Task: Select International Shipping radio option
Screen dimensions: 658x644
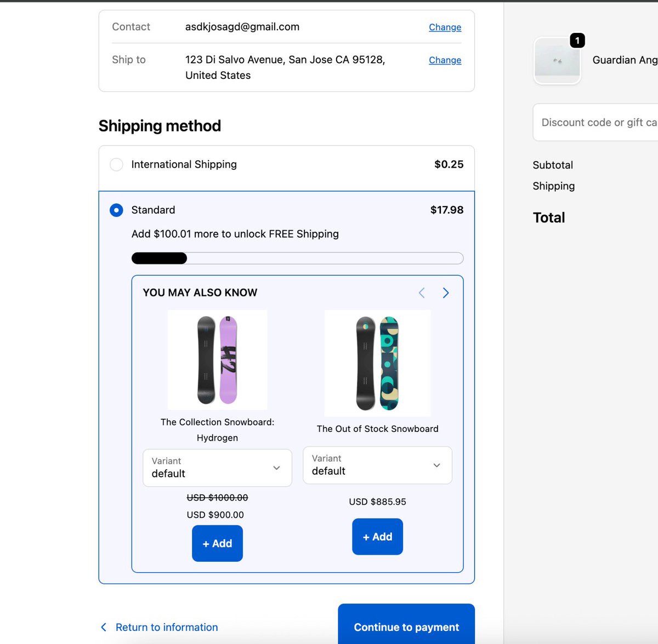Action: click(x=116, y=164)
